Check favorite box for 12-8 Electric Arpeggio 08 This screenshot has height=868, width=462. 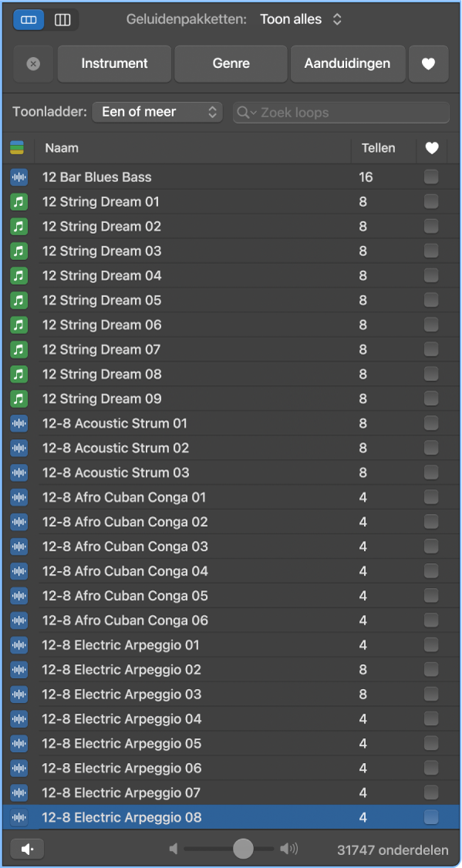coord(431,817)
